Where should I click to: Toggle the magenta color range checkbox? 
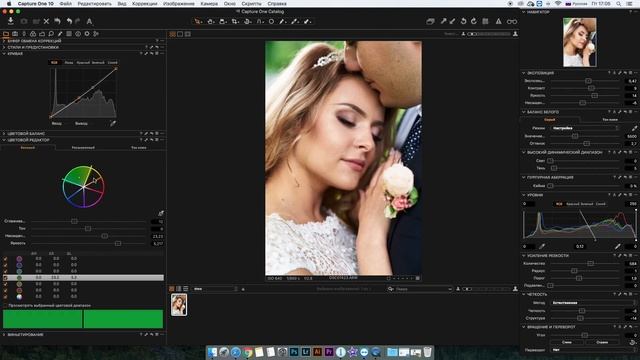(x=5, y=259)
